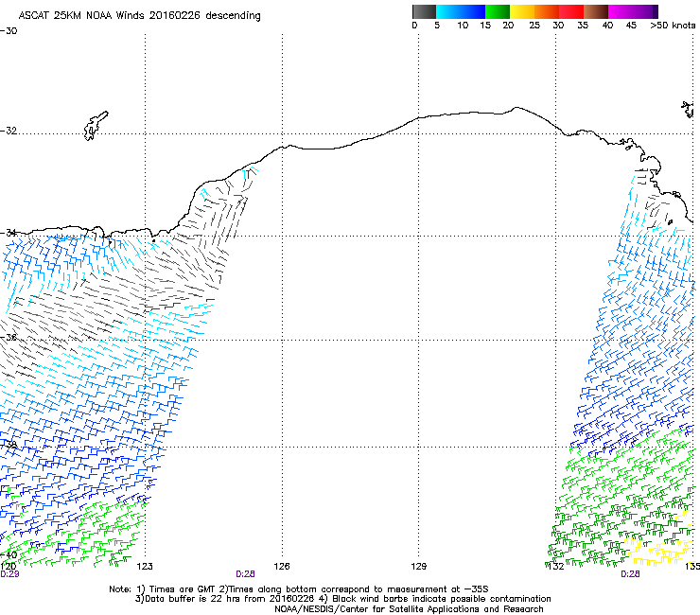Click the '123' longitude label
700x615 pixels.
click(145, 567)
